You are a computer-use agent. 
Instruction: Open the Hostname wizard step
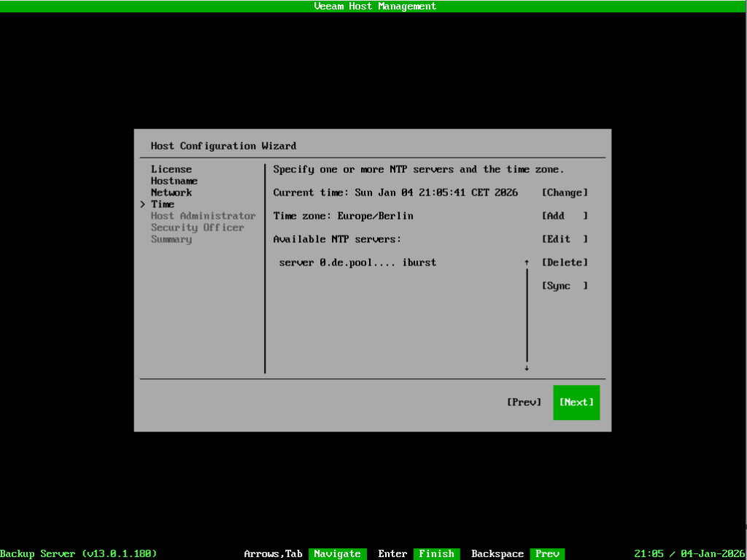[x=174, y=181]
